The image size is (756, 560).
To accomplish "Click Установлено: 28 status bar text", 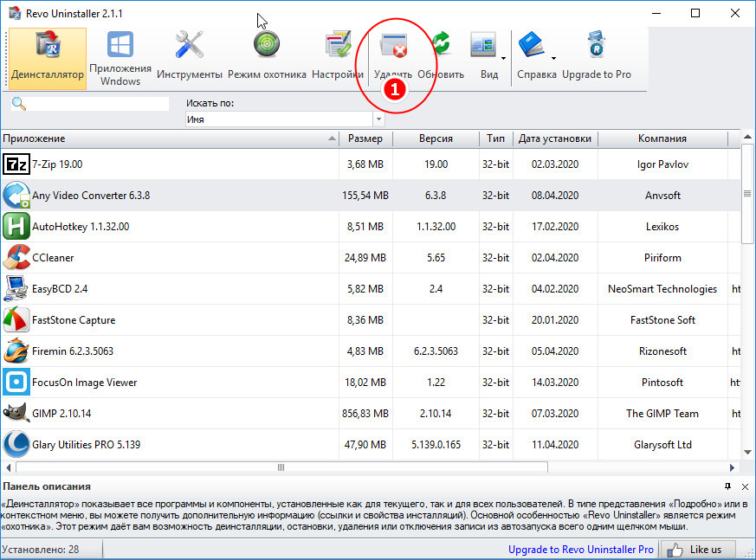I will coord(41,550).
